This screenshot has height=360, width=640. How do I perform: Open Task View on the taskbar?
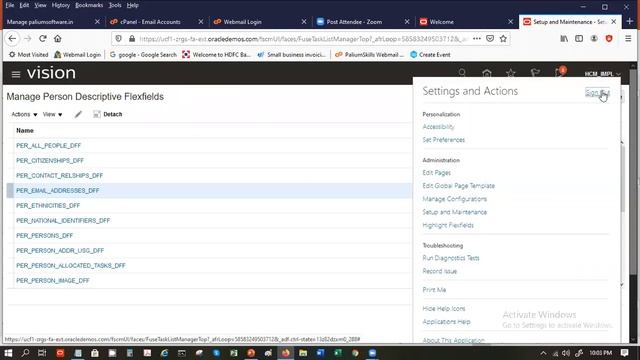click(42, 353)
